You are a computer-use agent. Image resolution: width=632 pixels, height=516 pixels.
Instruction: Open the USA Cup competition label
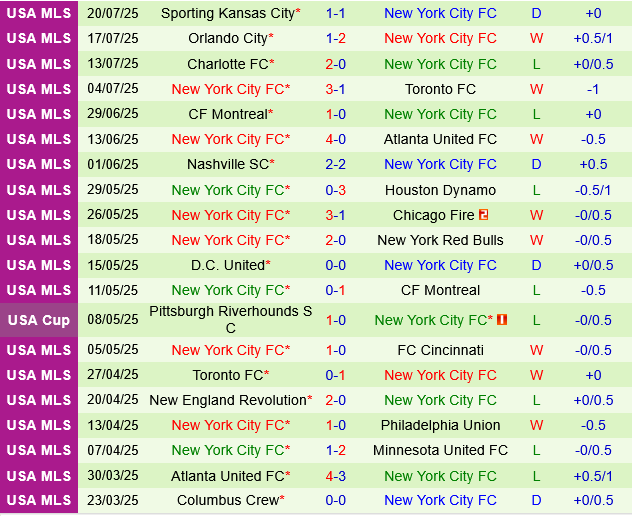(38, 320)
